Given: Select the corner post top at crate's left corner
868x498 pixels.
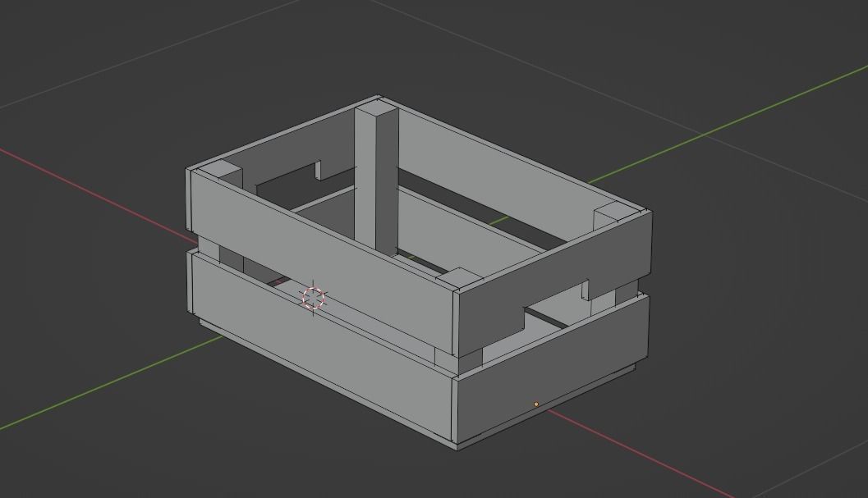Looking at the screenshot, I should (x=220, y=169).
